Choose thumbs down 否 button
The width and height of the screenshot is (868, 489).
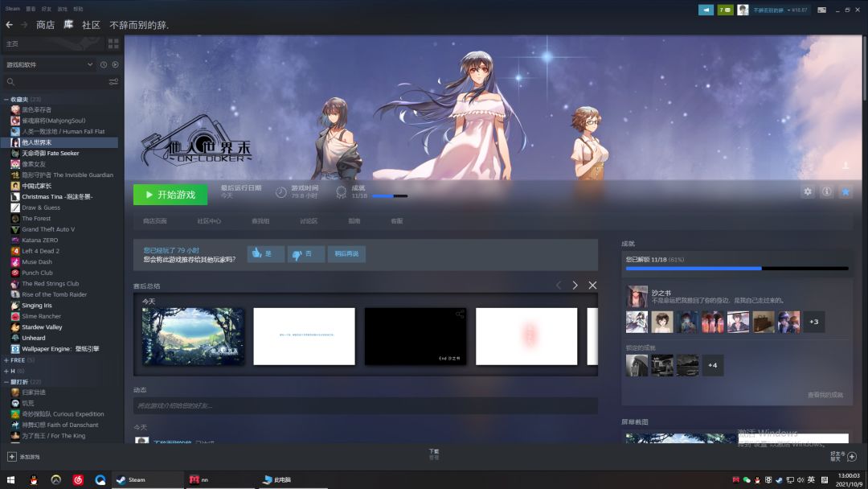coord(305,253)
